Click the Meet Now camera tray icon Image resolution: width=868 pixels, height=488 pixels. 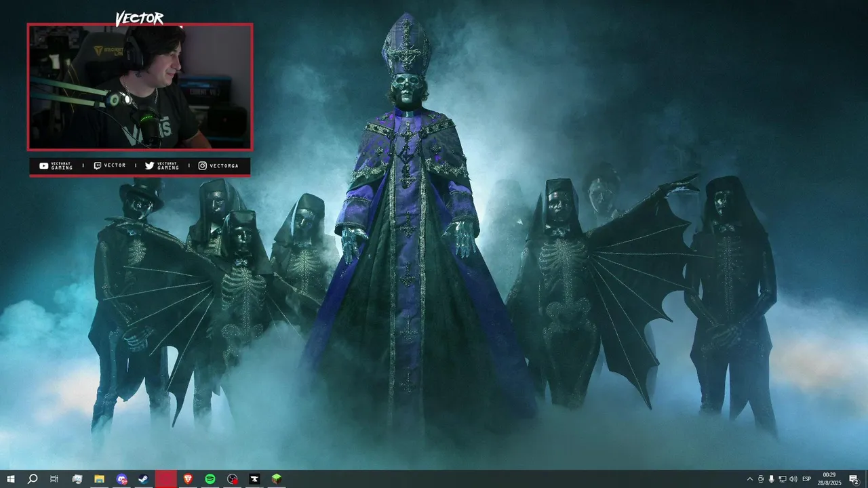[x=761, y=479]
